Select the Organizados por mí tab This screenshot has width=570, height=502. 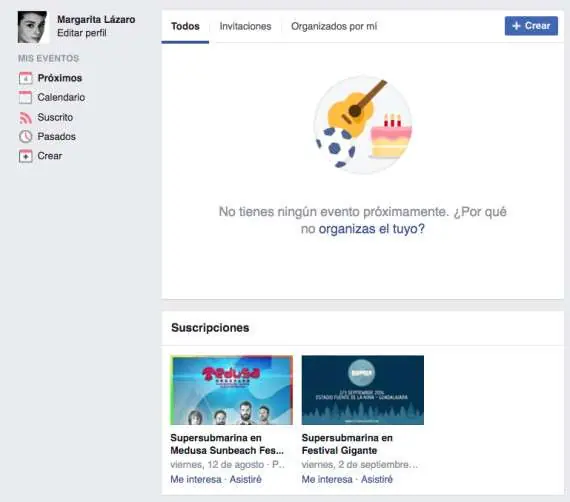coord(334,26)
